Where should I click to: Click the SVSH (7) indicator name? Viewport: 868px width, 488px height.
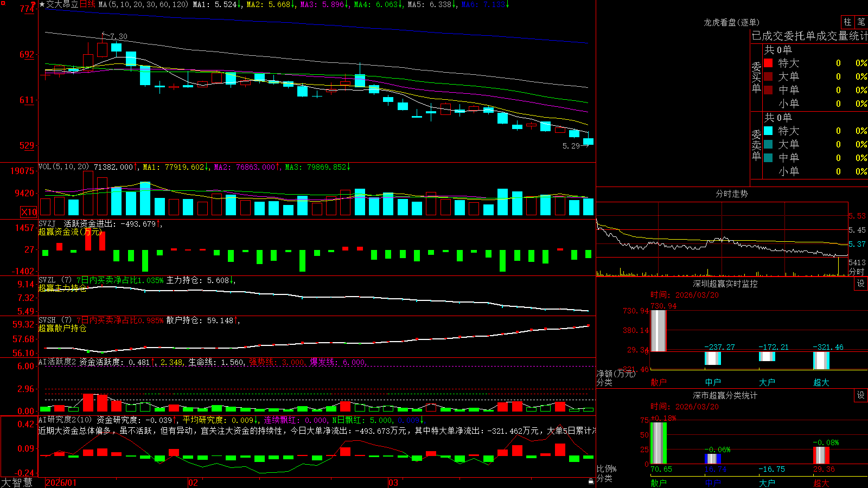(x=55, y=320)
